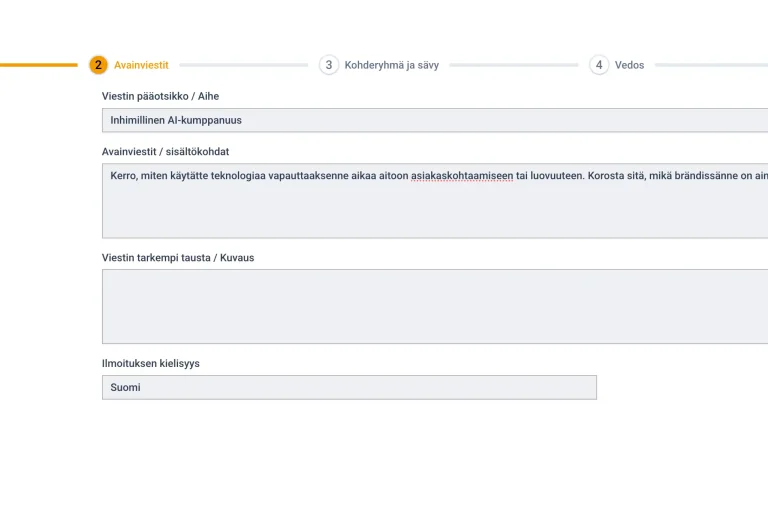The height and width of the screenshot is (512, 768).
Task: Click the orange progress line before step 2
Action: point(40,65)
